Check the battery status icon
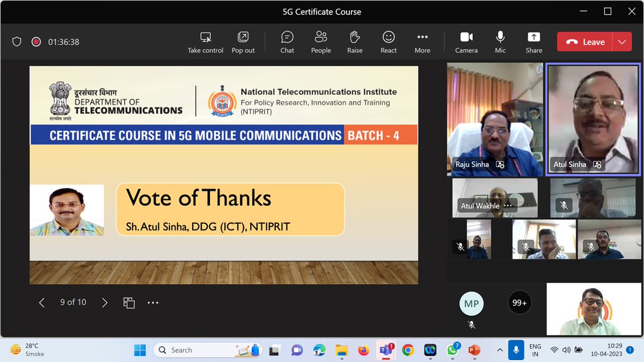This screenshot has width=644, height=362. point(579,350)
